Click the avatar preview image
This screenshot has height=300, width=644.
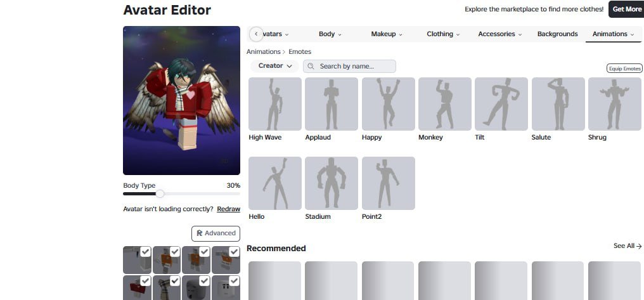point(181,101)
